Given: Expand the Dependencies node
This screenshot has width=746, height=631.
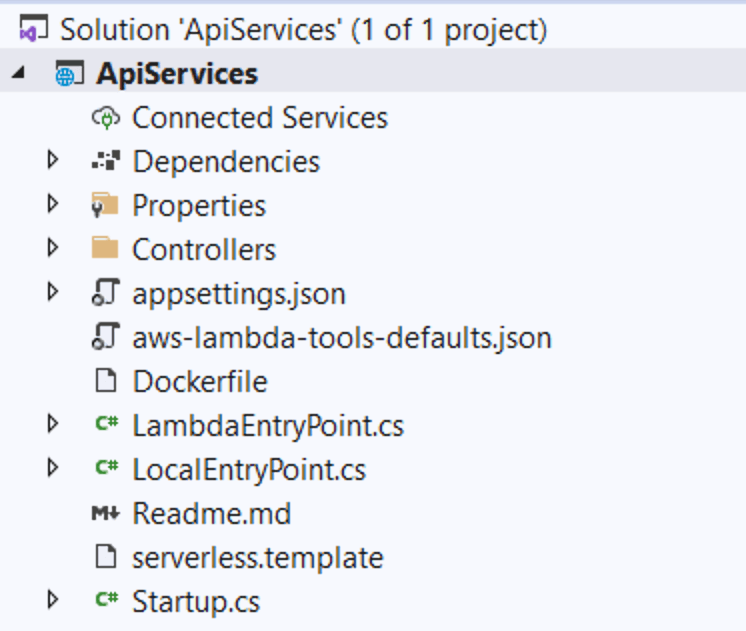Looking at the screenshot, I should click(53, 160).
